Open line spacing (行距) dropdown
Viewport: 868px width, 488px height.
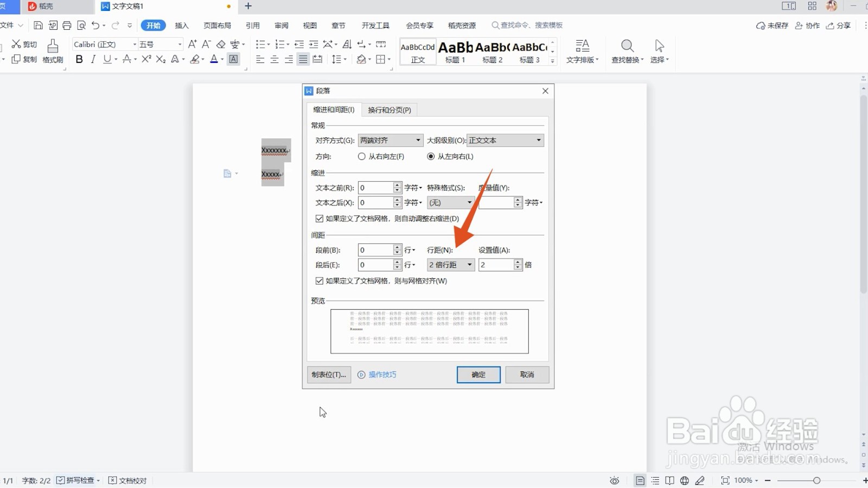click(x=451, y=265)
